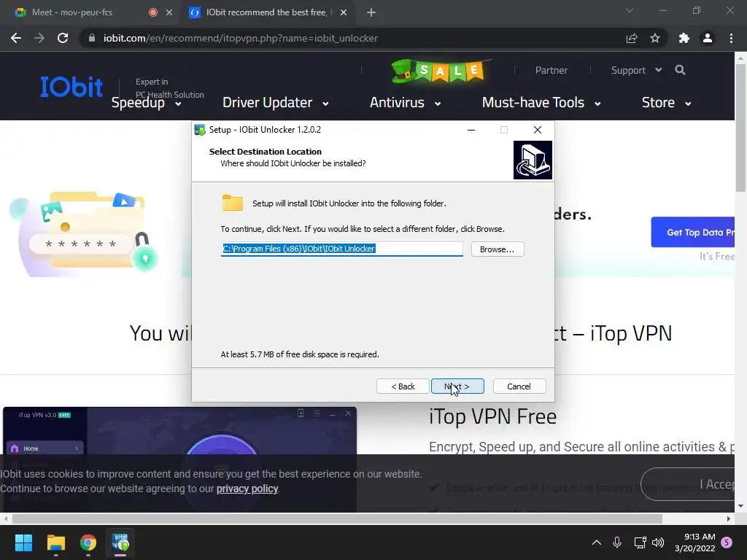Open the Support dropdown
This screenshot has height=560, width=747.
(636, 70)
